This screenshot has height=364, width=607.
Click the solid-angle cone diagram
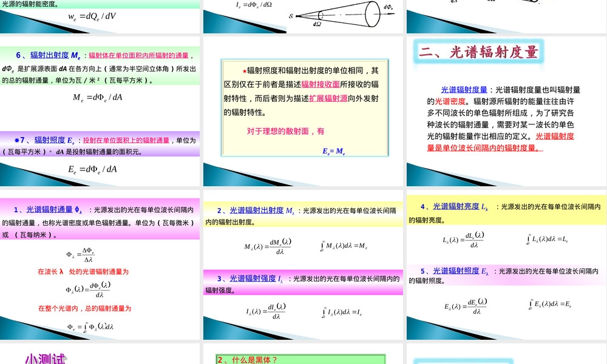341,15
